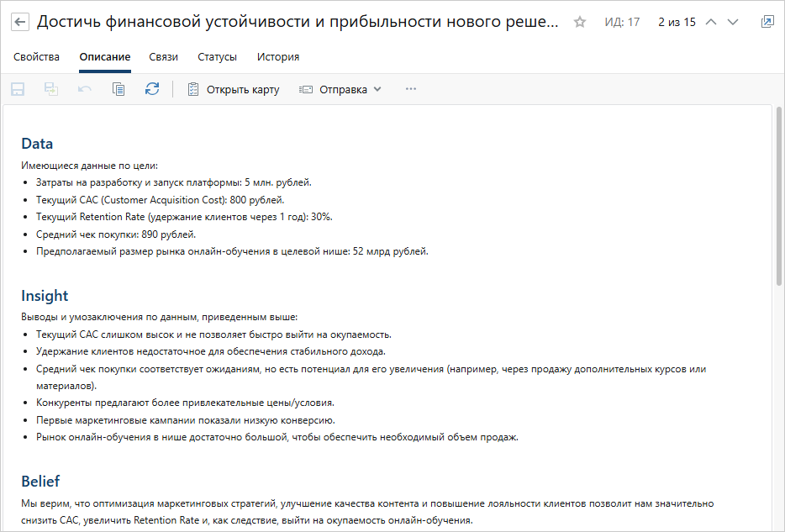The height and width of the screenshot is (532, 785).
Task: Click the Refresh icon
Action: (152, 89)
